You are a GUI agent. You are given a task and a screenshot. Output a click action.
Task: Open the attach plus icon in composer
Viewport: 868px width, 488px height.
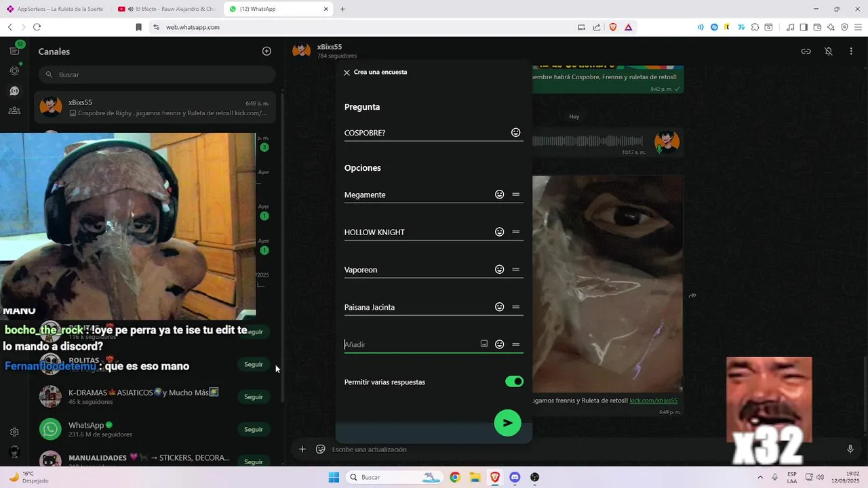[302, 449]
